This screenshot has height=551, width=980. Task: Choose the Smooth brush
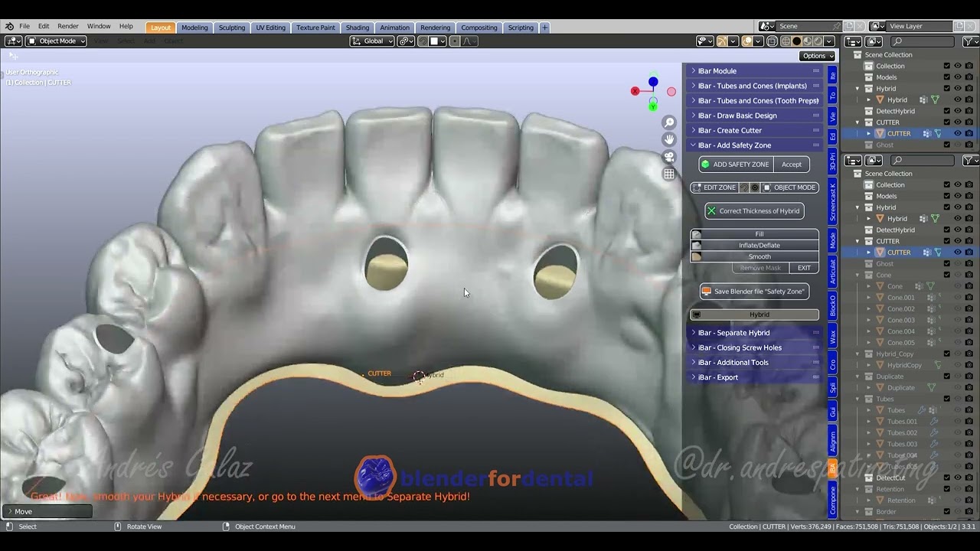pyautogui.click(x=755, y=257)
